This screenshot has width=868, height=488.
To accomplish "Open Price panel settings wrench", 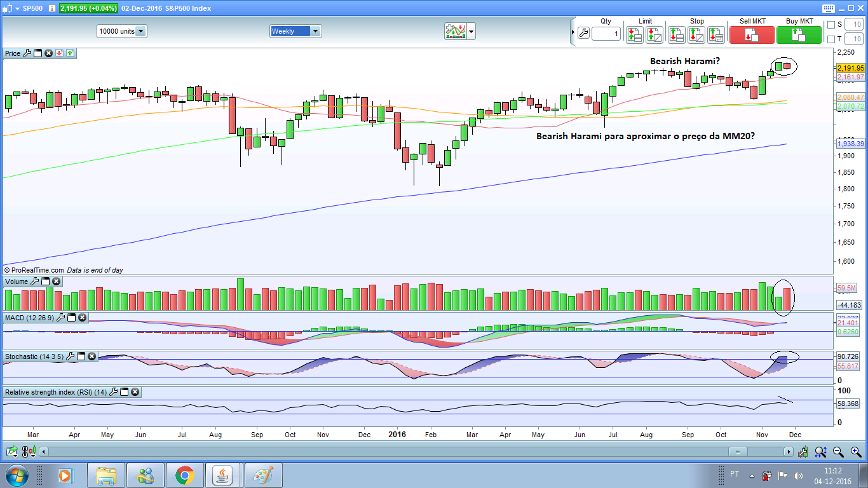I will (27, 53).
